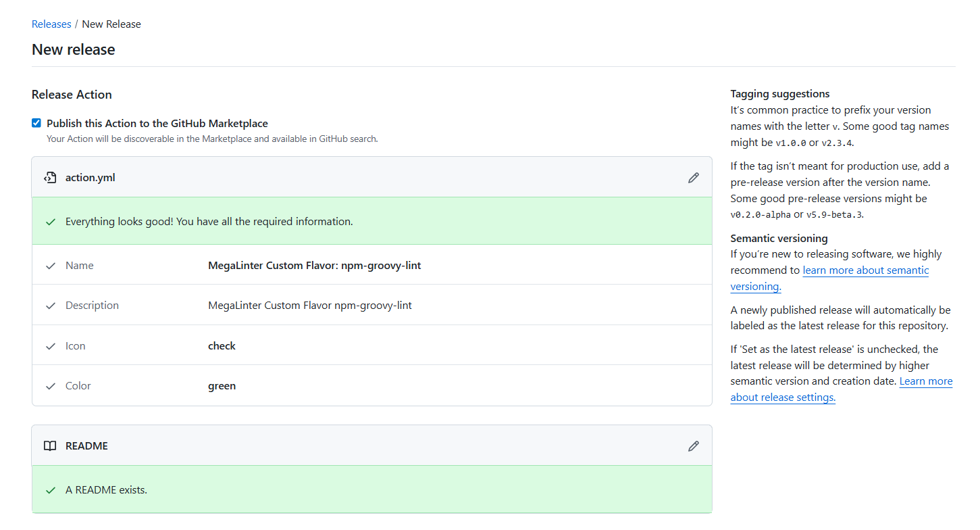980x530 pixels.
Task: Click the 'green' color value
Action: pos(222,386)
